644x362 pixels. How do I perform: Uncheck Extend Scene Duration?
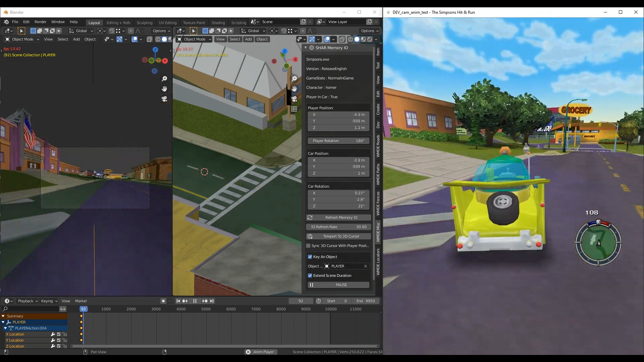tap(310, 276)
